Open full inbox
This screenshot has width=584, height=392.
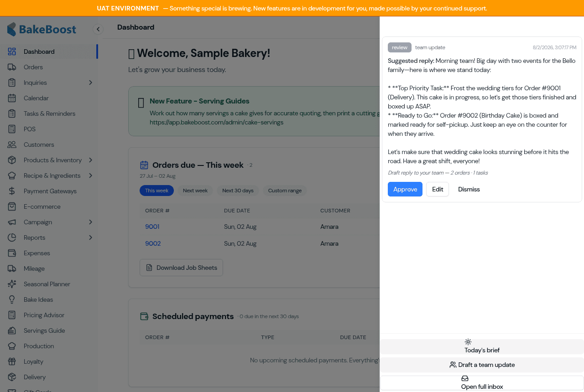pos(482,383)
